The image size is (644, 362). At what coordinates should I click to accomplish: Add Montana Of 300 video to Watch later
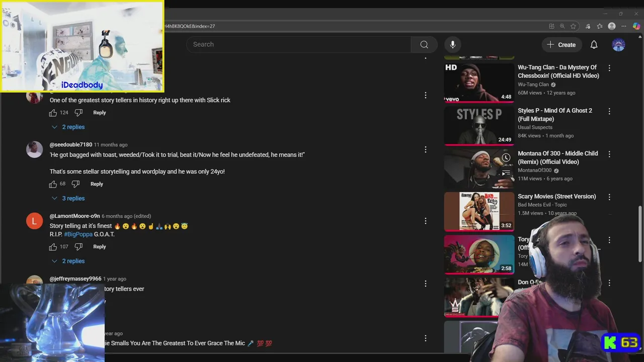506,158
